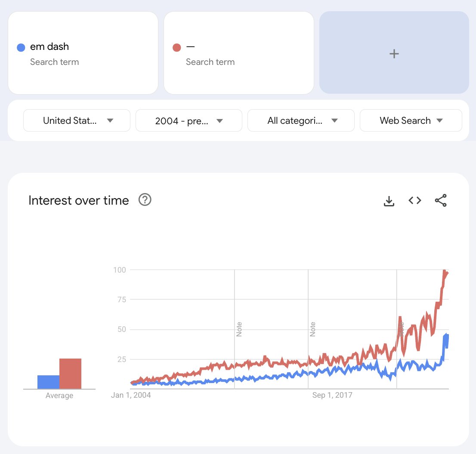Select the blue dot next to em dash

[x=21, y=48]
